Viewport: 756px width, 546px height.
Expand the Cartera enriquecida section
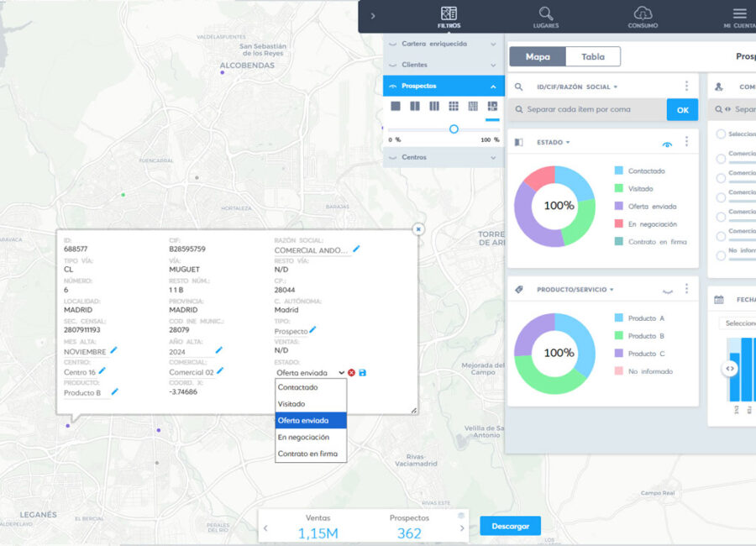493,43
